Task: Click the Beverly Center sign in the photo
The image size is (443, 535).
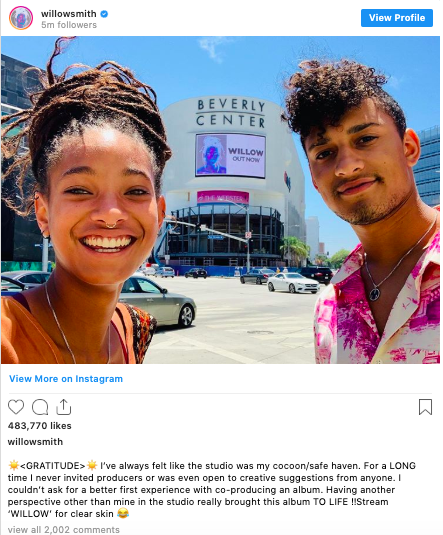Action: click(x=231, y=113)
